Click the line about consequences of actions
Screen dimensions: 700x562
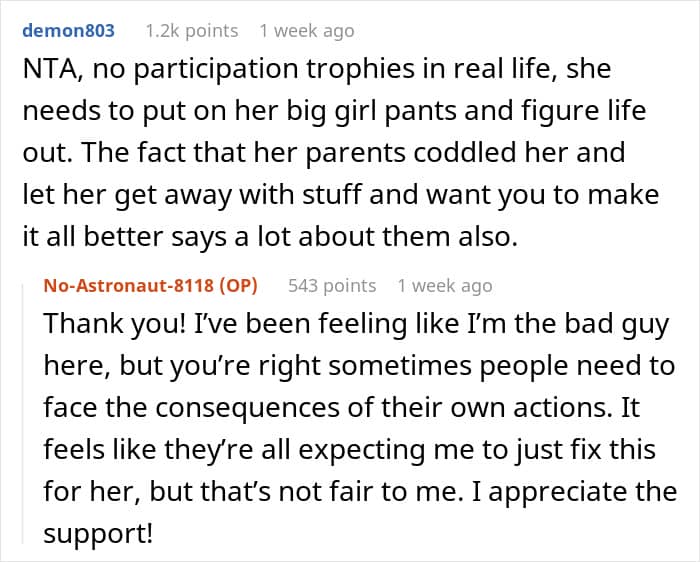point(342,408)
